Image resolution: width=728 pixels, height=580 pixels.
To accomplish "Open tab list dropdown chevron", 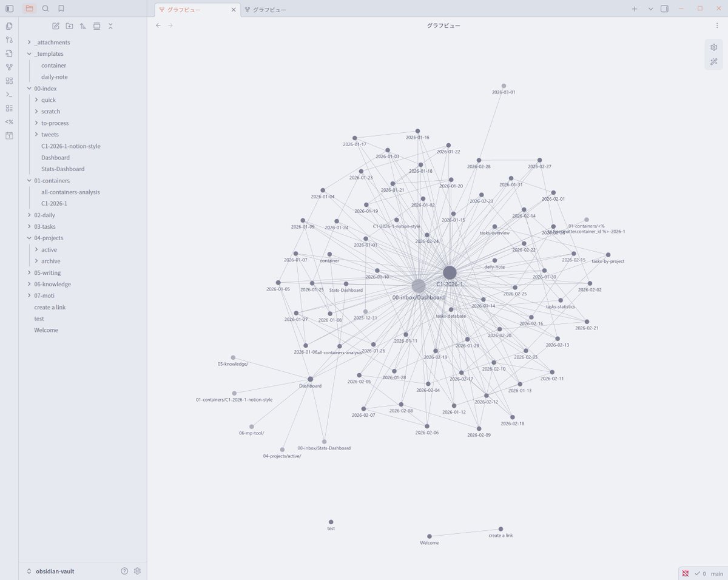I will click(650, 8).
